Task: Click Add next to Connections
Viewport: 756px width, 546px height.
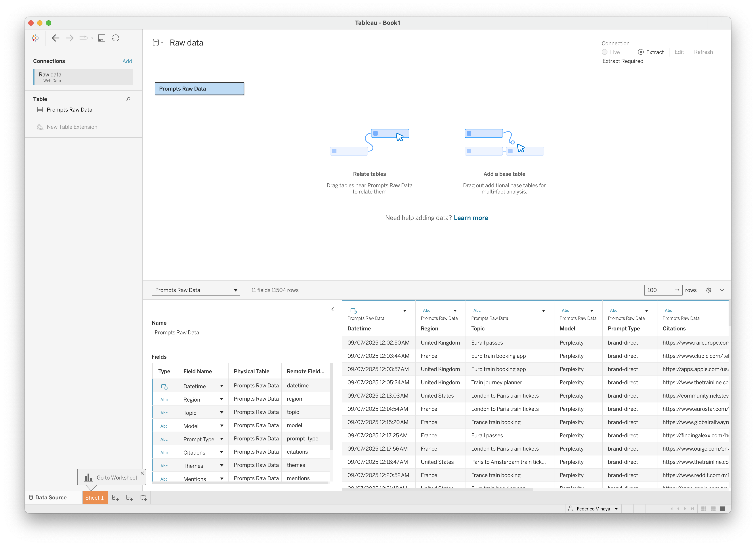Action: [x=127, y=61]
